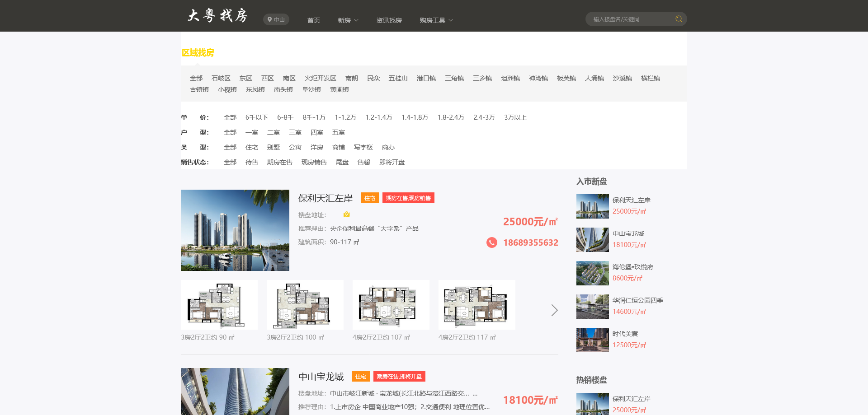Click the 坦洲镇 region filter link
Viewport: 868px width, 415px height.
[x=510, y=78]
